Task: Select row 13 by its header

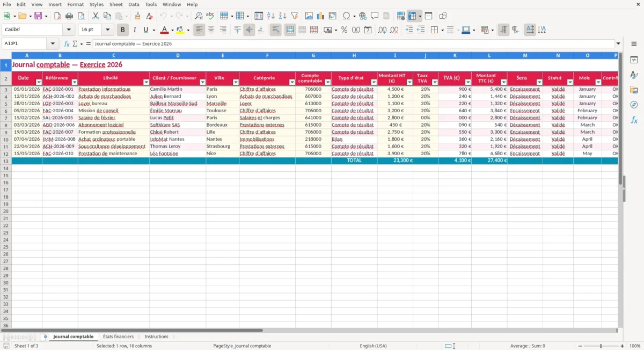Action: (x=6, y=161)
